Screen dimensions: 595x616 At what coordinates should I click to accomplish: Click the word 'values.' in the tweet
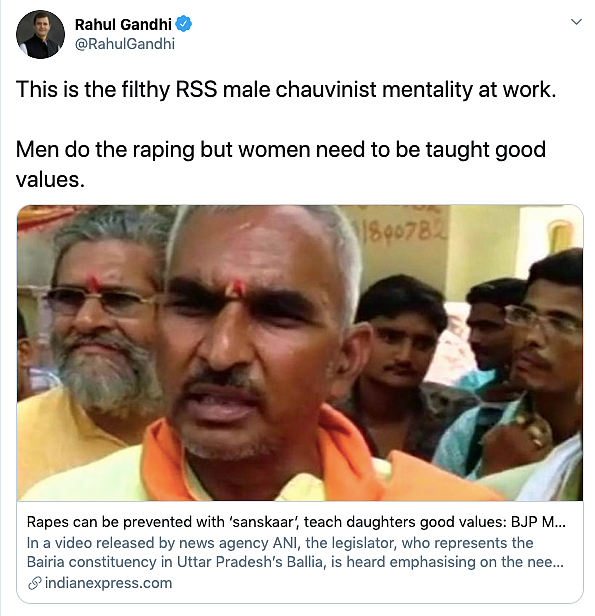pyautogui.click(x=50, y=180)
